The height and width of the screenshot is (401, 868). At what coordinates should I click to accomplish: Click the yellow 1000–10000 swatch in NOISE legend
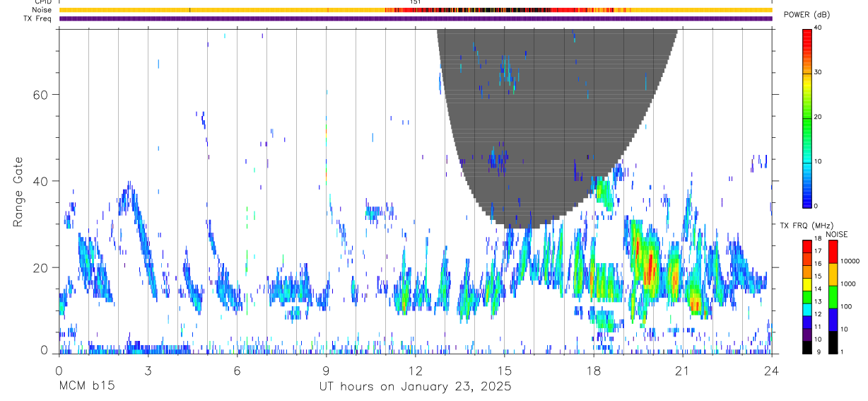tap(833, 274)
